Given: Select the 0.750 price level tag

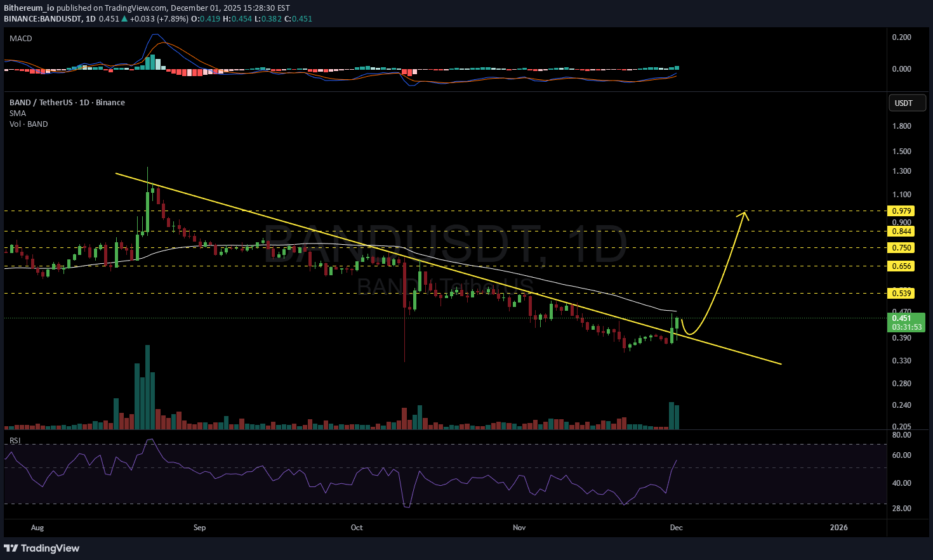Looking at the screenshot, I should (902, 248).
